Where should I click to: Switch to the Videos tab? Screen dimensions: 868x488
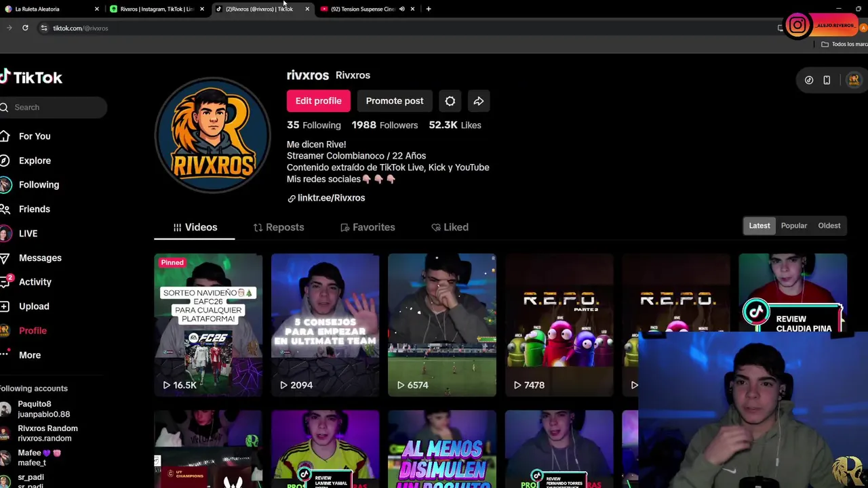(x=195, y=227)
